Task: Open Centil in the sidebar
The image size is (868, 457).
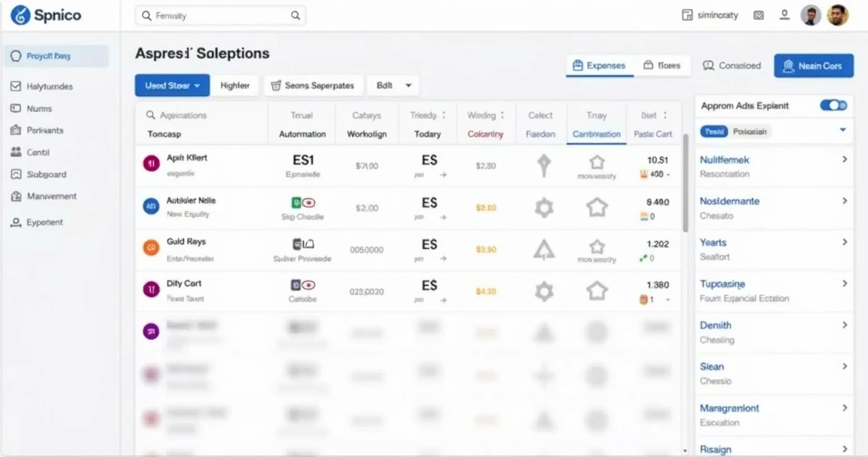Action: 30,152
